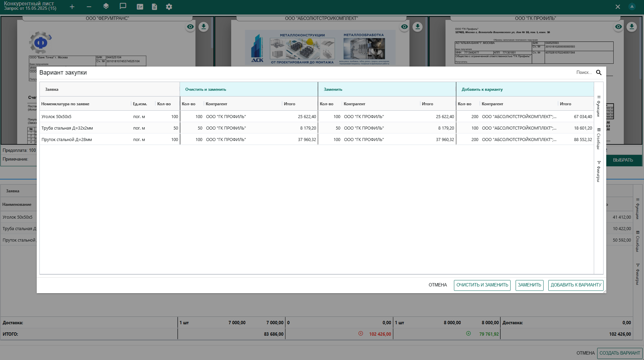This screenshot has width=644, height=360.
Task: Click the 83 686,00 total in ИТОГО row
Action: [274, 334]
